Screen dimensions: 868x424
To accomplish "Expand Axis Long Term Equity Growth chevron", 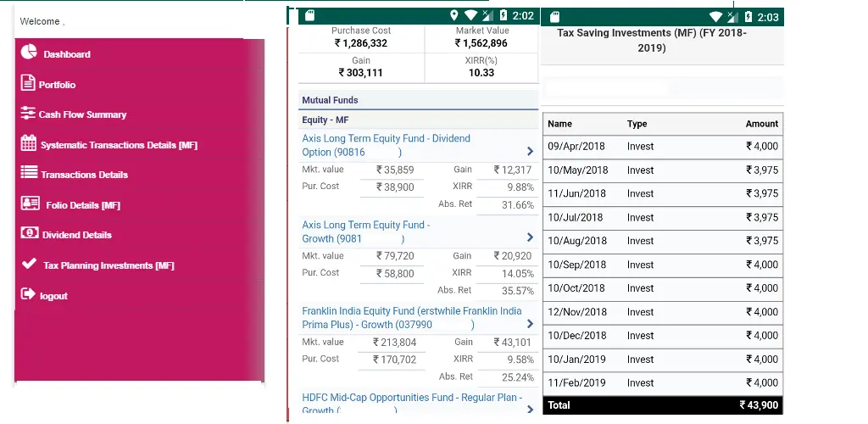I will 531,237.
